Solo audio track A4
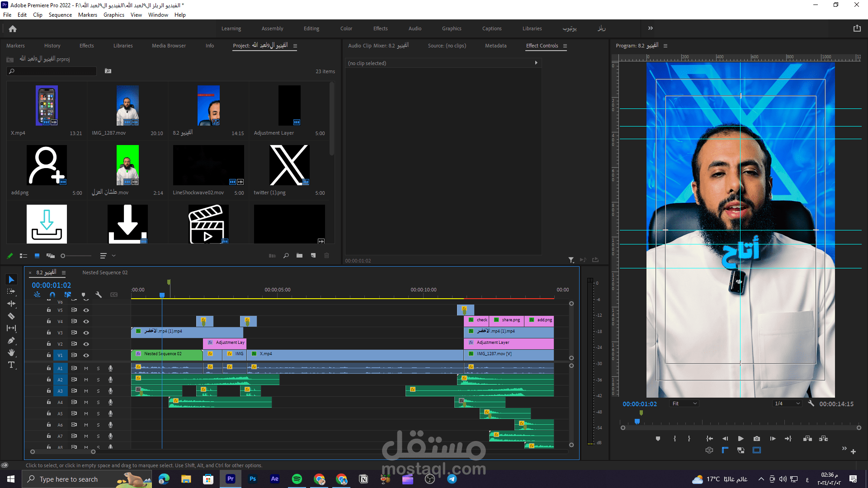868x488 pixels. [x=98, y=403]
